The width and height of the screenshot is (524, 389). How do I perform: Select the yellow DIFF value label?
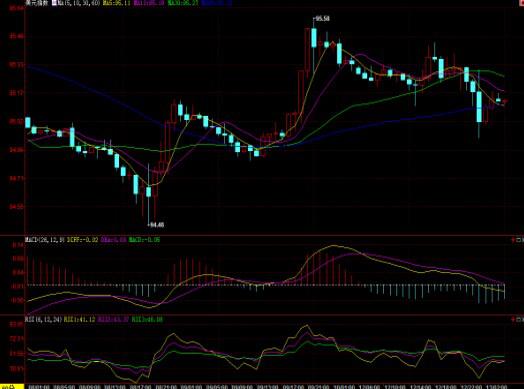(83, 240)
